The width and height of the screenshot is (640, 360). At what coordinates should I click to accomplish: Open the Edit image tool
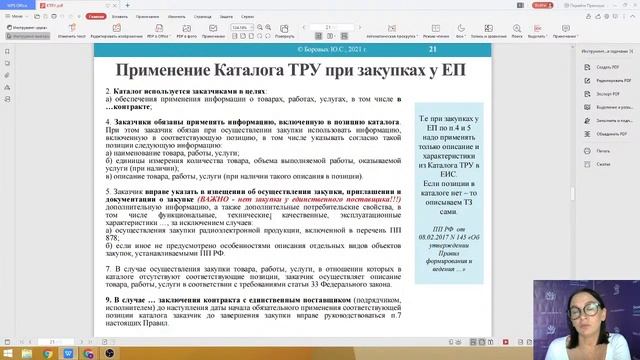pos(116,31)
